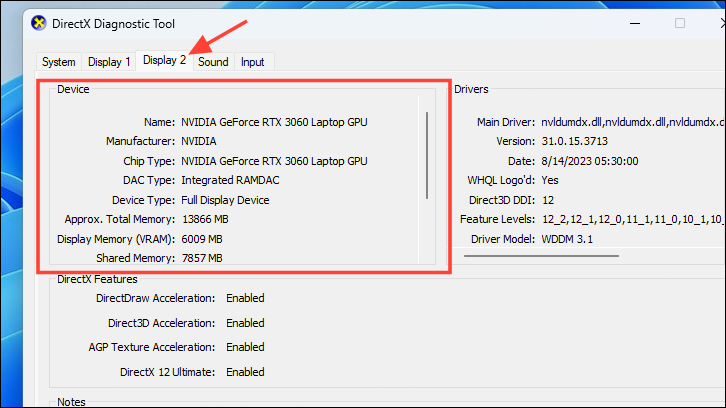
Task: Click the 6009 MB VRAM value
Action: click(x=202, y=239)
